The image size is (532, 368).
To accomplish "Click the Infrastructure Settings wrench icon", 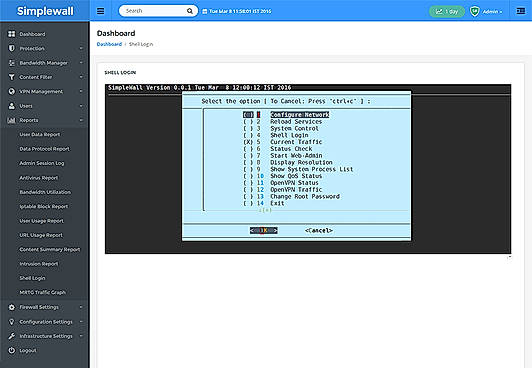I will [x=12, y=336].
